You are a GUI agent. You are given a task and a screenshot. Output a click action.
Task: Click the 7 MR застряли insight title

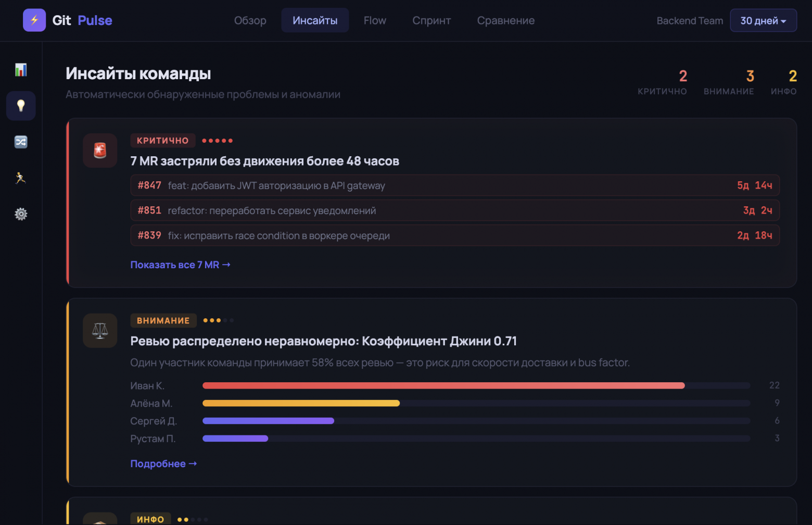[x=265, y=161]
